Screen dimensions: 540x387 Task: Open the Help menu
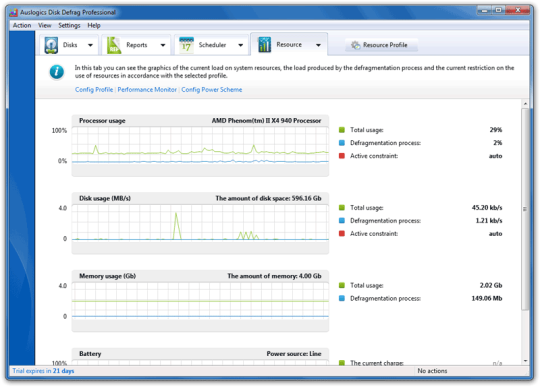coord(94,25)
